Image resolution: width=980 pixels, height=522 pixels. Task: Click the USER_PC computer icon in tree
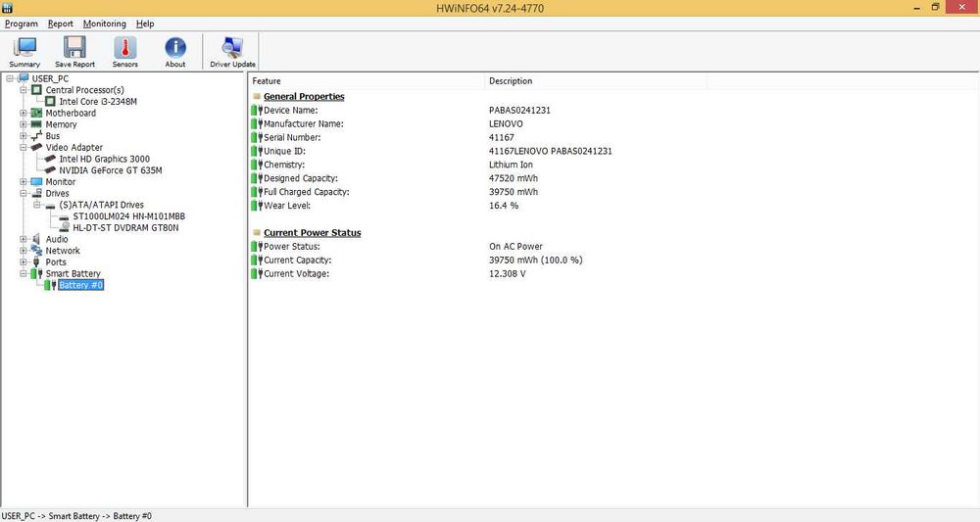(x=24, y=78)
